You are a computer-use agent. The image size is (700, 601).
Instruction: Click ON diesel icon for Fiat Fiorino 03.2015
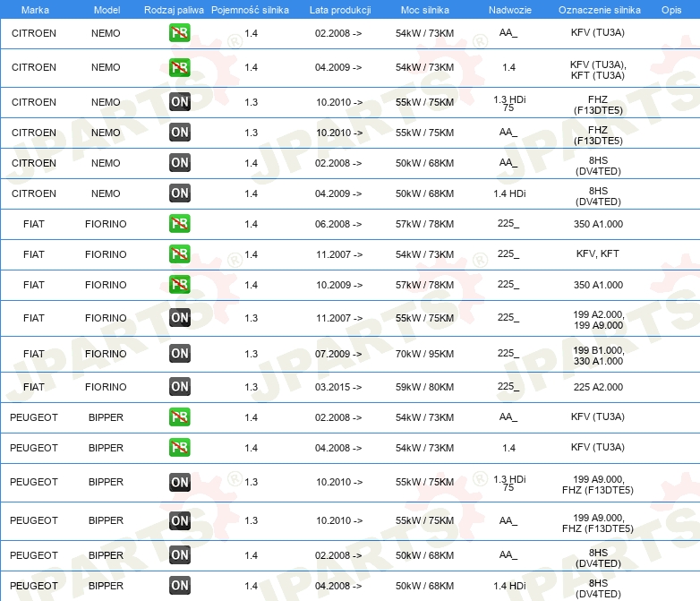pos(180,387)
